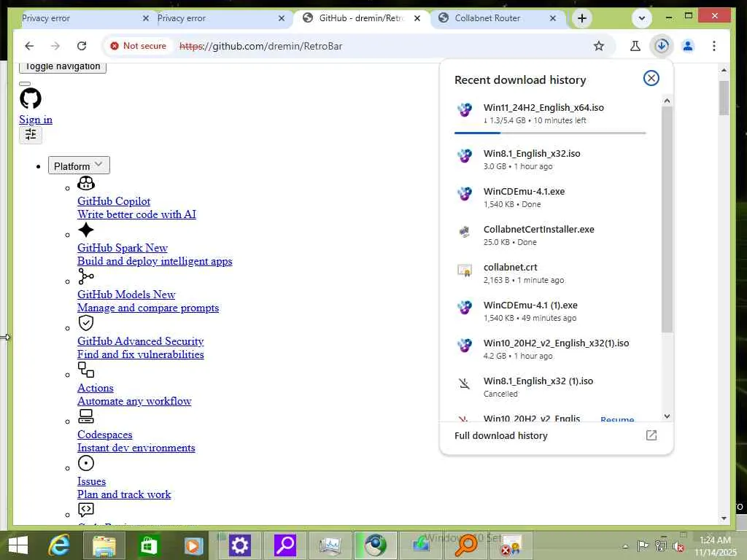747x560 pixels.
Task: Open the GitHub Models New link
Action: (126, 295)
